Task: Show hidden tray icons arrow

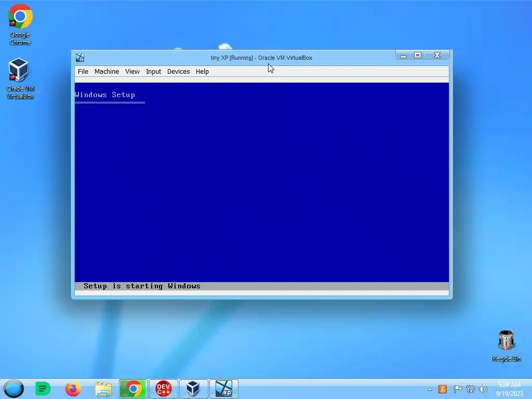Action: coord(430,389)
